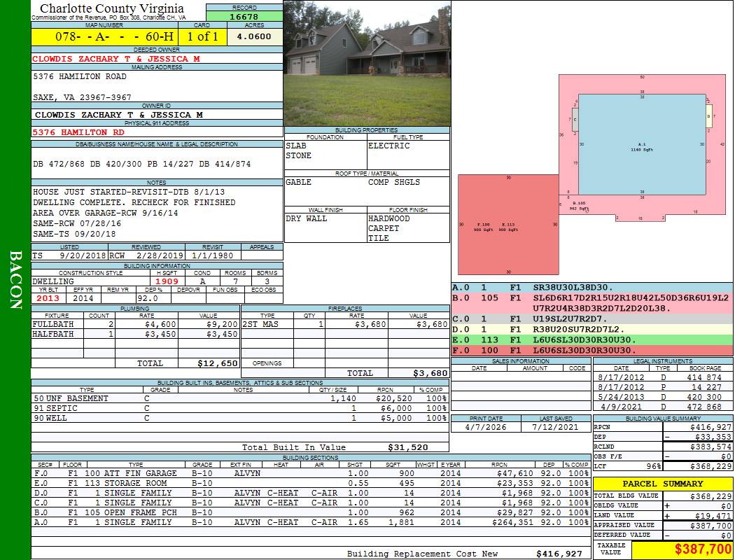Click the 90 WELL row
735x560 pixels.
point(239,418)
